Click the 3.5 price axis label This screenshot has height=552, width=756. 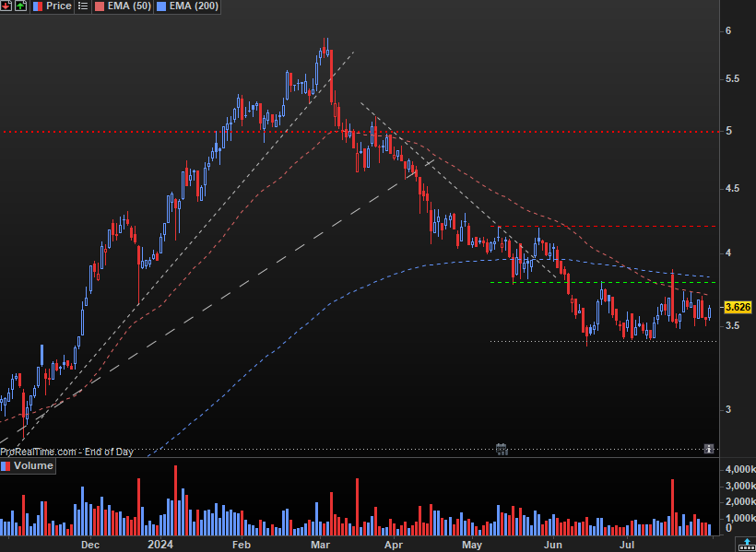732,326
